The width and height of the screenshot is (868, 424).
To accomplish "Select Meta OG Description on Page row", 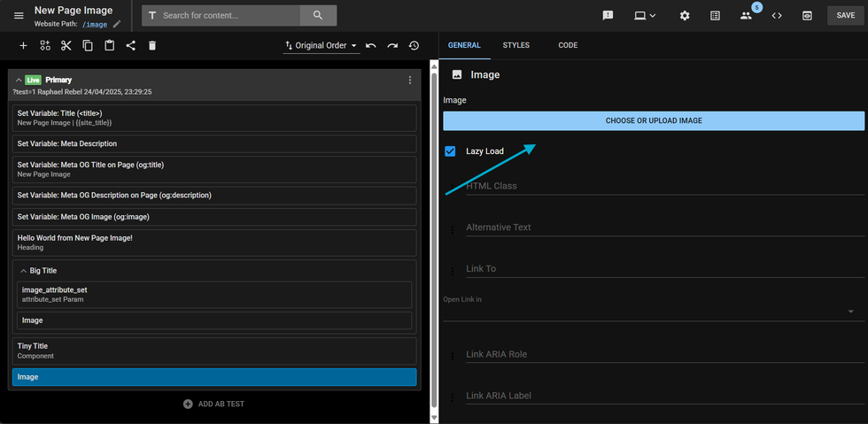I will click(x=214, y=196).
